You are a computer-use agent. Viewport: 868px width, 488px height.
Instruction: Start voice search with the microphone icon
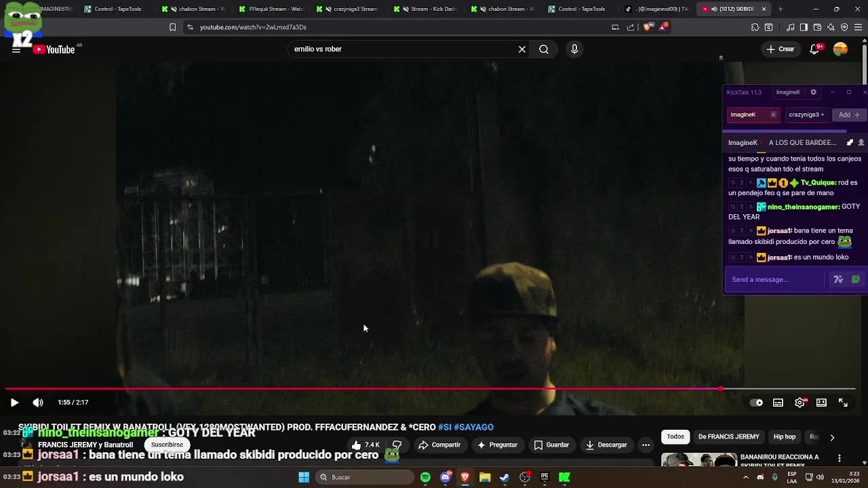click(574, 49)
